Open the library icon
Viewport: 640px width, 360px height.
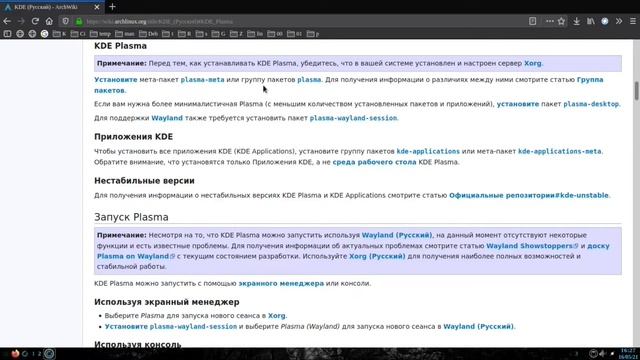[591, 21]
